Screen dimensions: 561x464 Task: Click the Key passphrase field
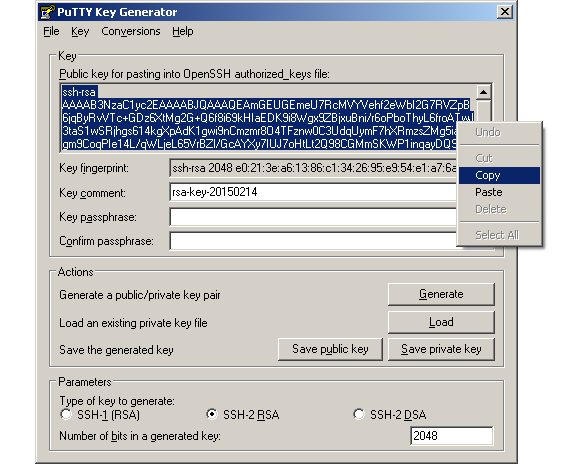click(313, 217)
